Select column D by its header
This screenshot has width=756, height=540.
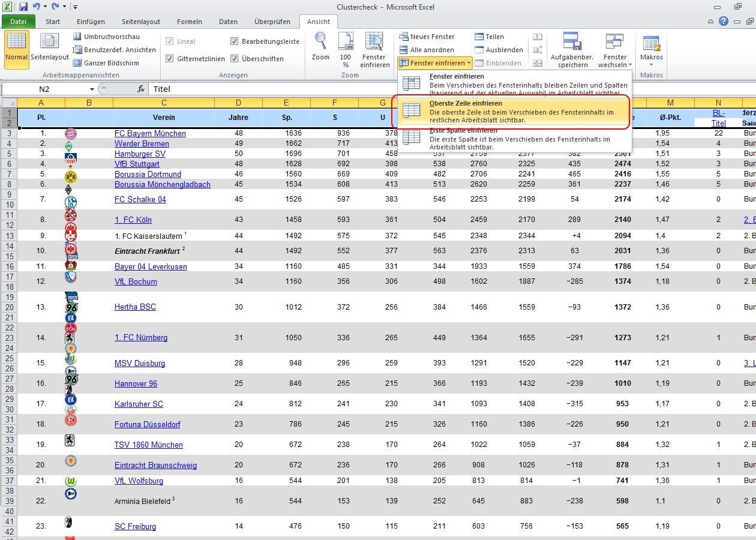[x=238, y=103]
